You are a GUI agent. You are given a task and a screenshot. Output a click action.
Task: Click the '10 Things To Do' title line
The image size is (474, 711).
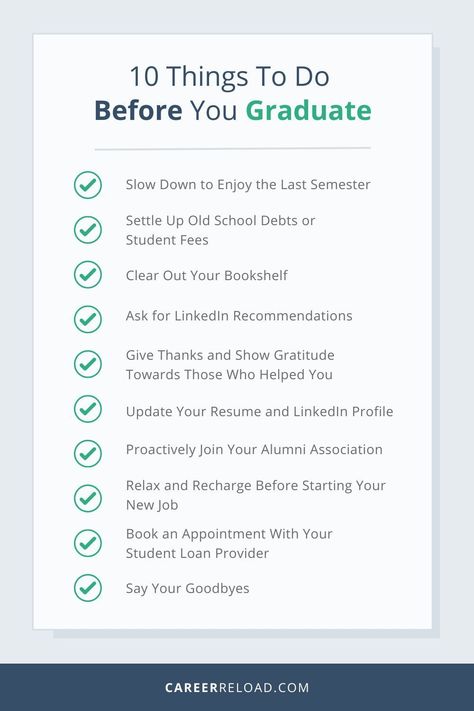[x=230, y=76]
